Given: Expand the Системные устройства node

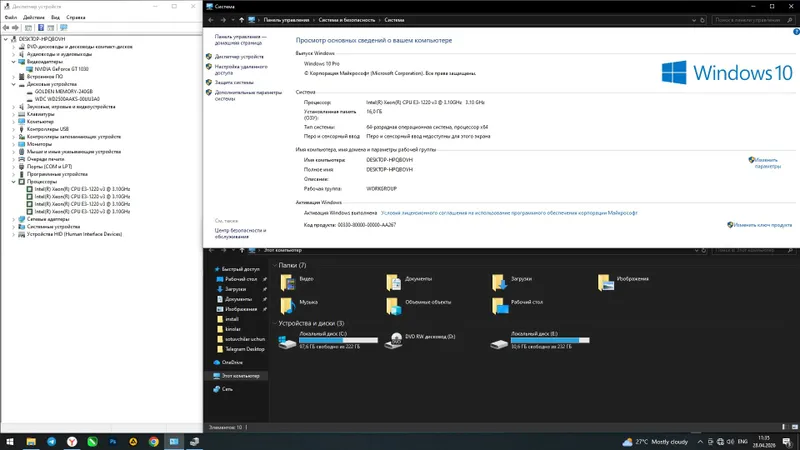Looking at the screenshot, I should pos(14,227).
